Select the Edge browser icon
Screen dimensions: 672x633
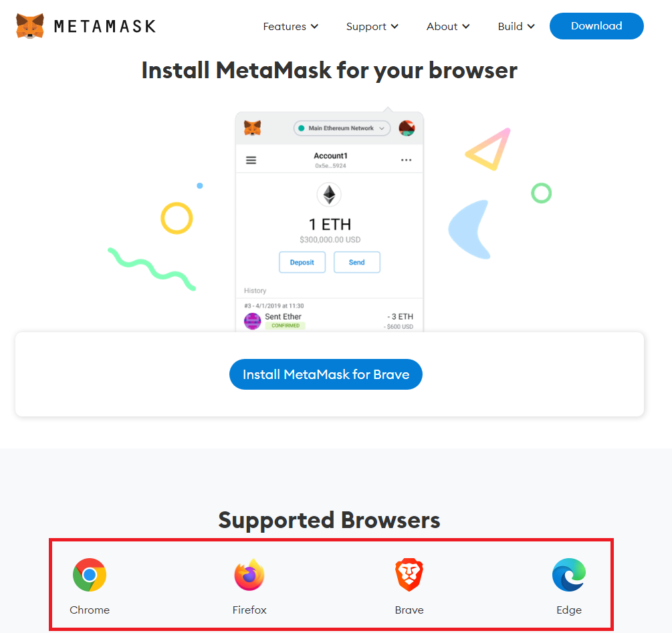point(568,574)
